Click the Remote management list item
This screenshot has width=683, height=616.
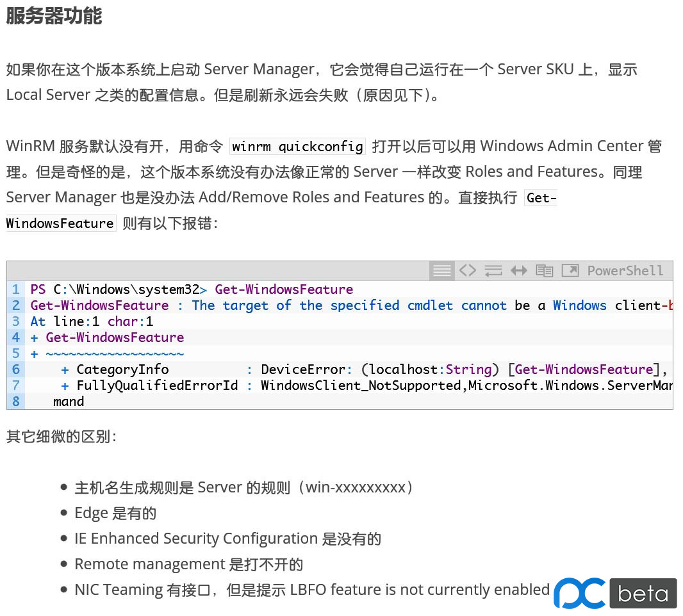click(x=188, y=564)
